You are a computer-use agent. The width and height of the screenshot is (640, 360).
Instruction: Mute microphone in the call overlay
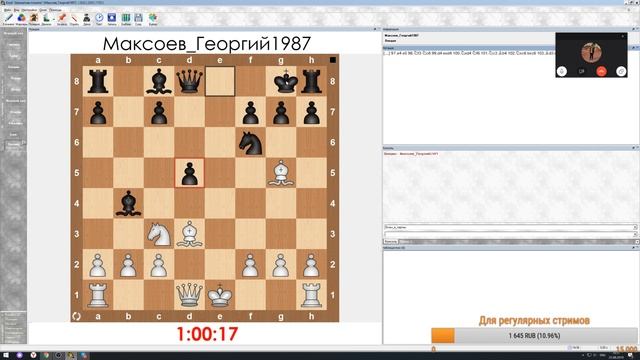562,71
